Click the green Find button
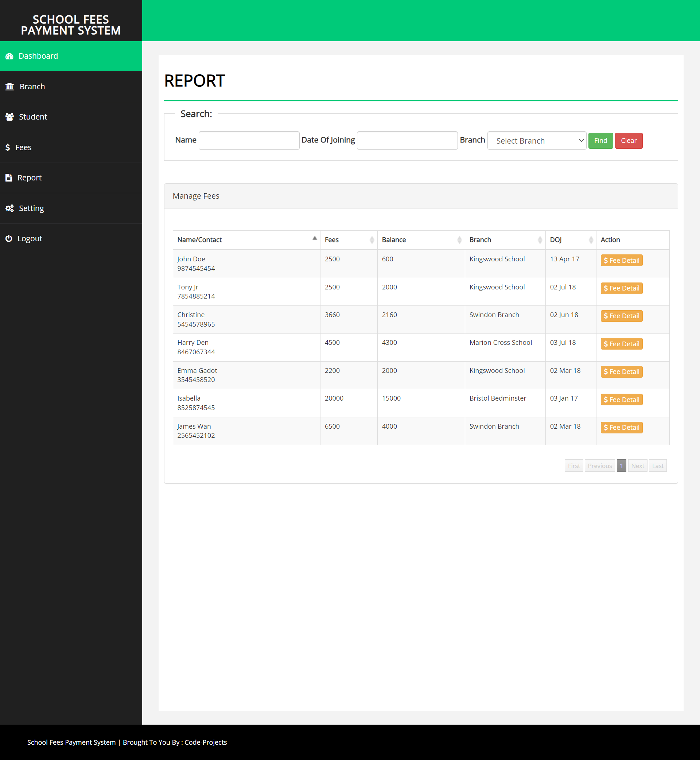The image size is (700, 760). 600,140
